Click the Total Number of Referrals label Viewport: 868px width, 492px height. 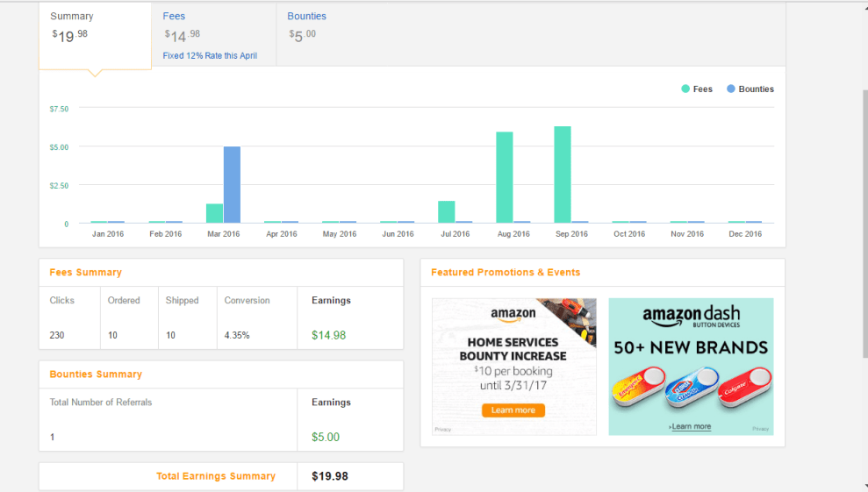101,403
